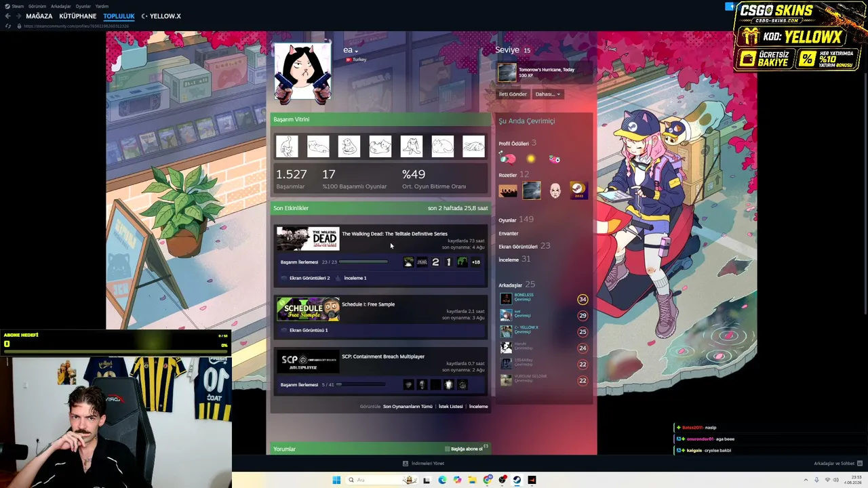The image size is (868, 488).
Task: Click İndirmeleri Yönet in the bottom bar
Action: (428, 464)
